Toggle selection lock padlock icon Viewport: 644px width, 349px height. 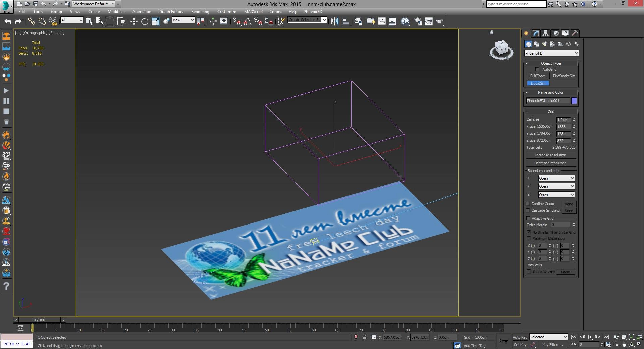click(x=365, y=337)
